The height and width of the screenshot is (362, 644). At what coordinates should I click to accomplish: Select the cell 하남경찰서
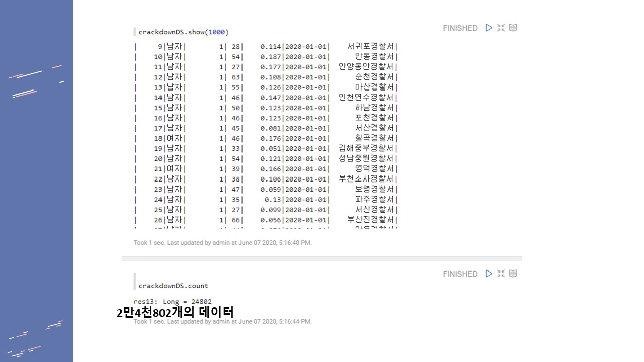(x=375, y=108)
